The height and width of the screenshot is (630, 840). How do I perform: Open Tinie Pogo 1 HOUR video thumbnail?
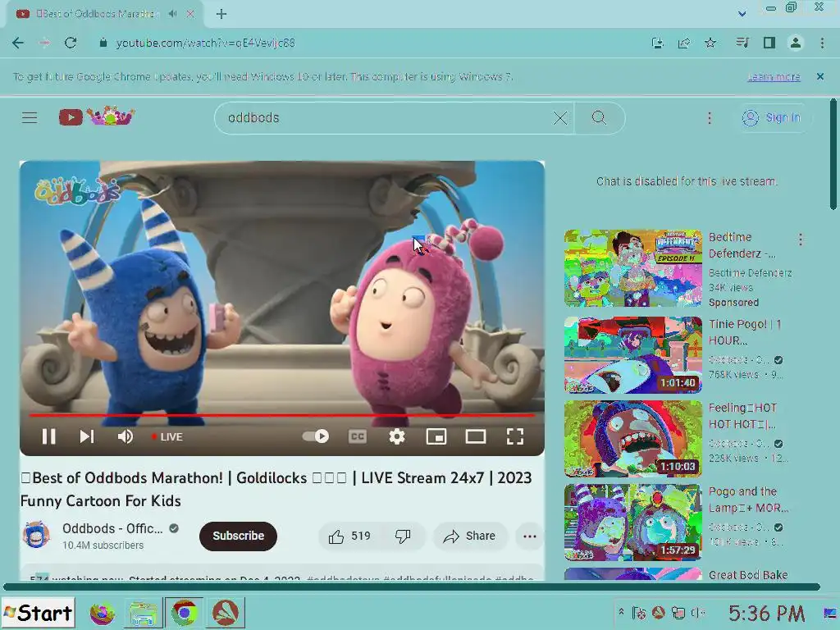pos(632,354)
